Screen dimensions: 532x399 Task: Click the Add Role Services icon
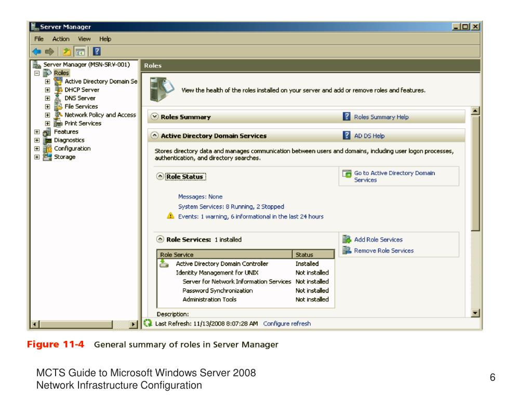347,239
